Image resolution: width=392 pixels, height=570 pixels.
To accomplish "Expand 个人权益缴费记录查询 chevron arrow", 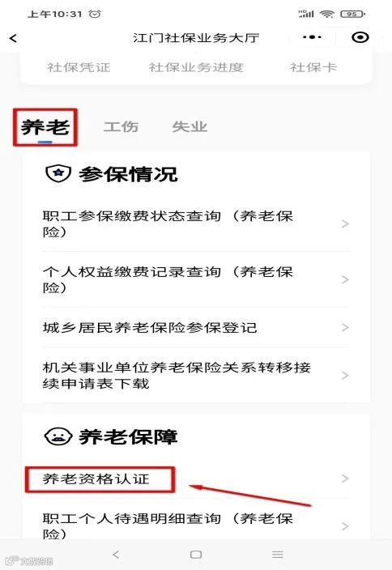I will (345, 279).
